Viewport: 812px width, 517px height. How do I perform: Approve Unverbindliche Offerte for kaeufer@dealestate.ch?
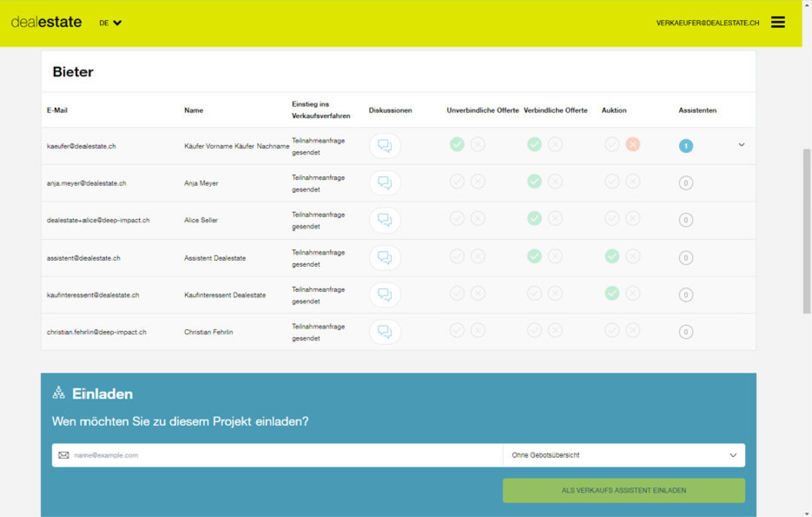click(457, 144)
